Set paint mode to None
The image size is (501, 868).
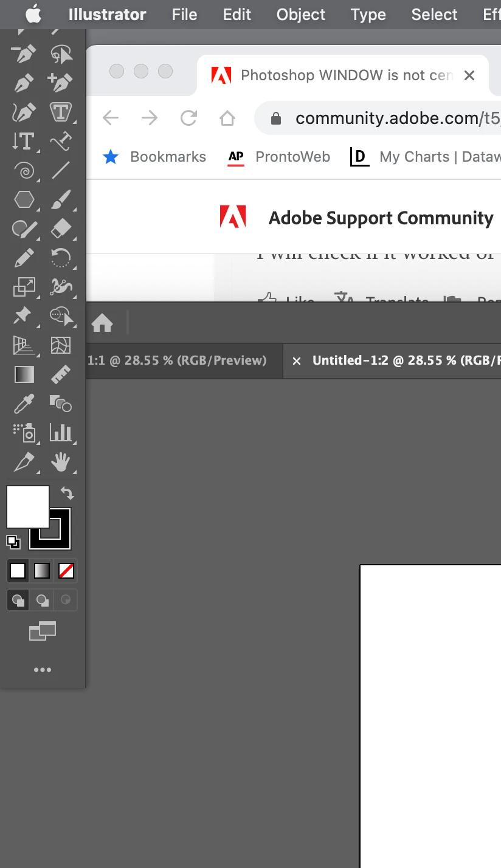click(x=66, y=571)
